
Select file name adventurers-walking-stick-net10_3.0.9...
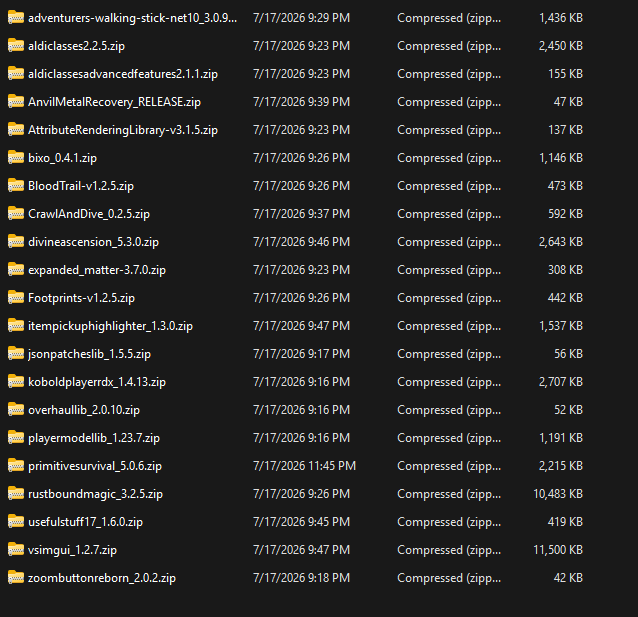[x=132, y=18]
